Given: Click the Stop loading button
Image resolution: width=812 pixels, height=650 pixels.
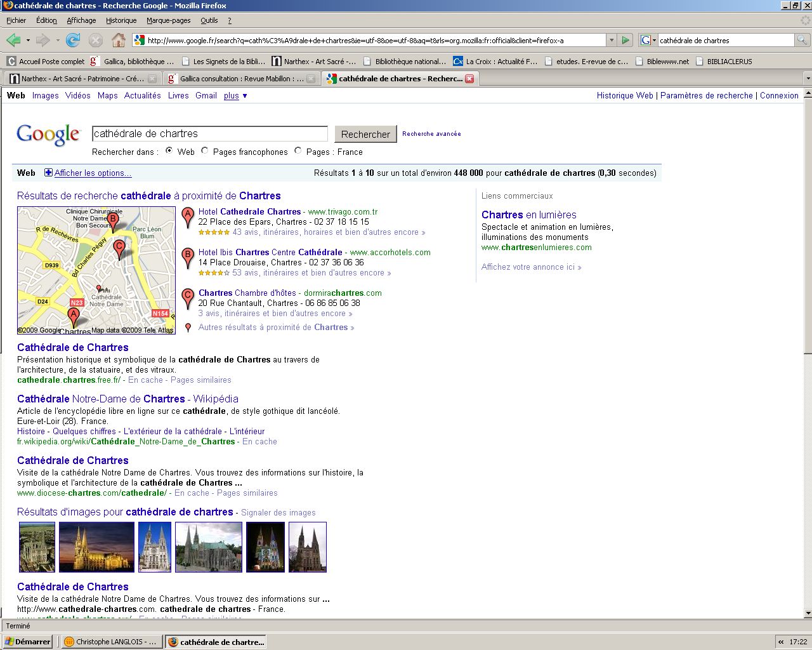Looking at the screenshot, I should pos(96,40).
